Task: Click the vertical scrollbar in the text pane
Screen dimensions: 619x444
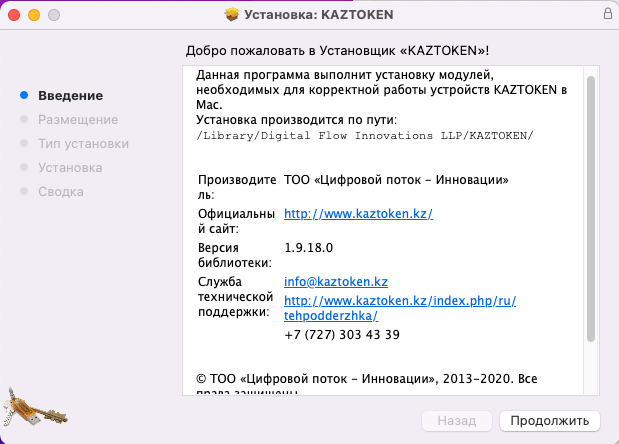Action: pyautogui.click(x=591, y=209)
